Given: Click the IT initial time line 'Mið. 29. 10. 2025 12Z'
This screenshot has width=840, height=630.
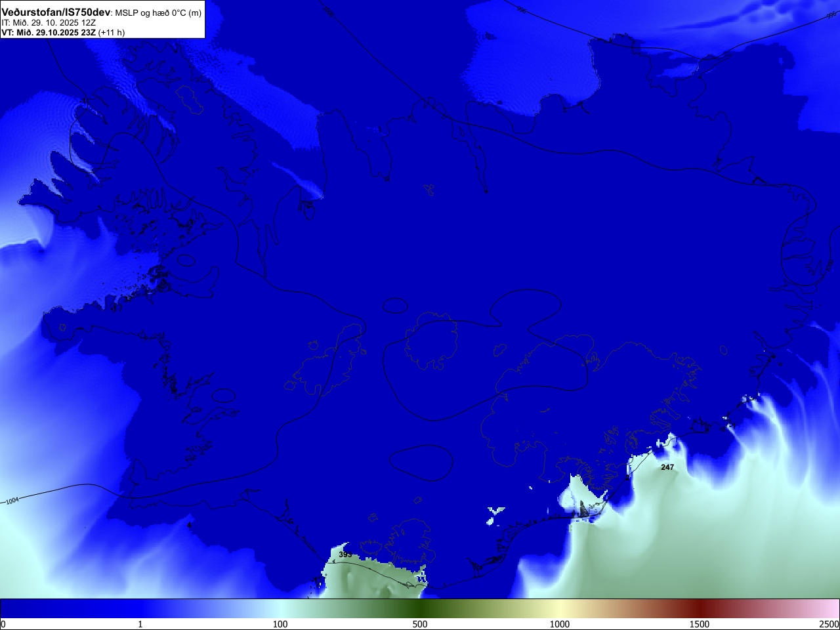Looking at the screenshot, I should [49, 22].
